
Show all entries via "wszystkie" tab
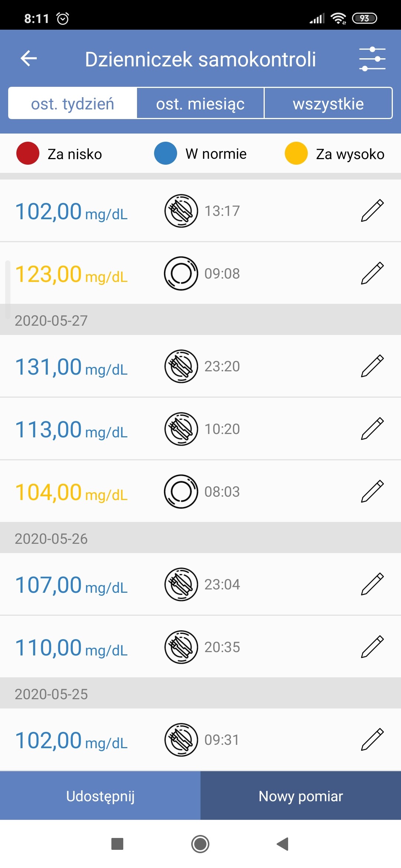coord(328,103)
